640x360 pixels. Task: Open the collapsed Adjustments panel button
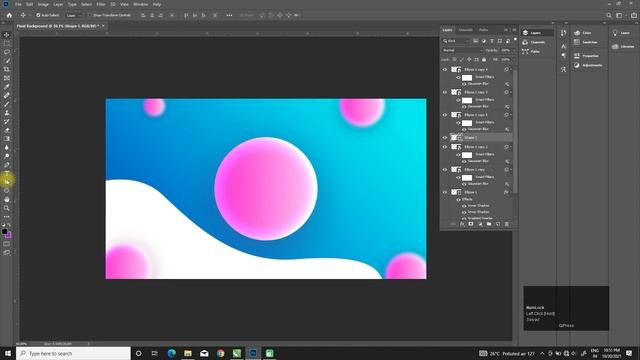(587, 65)
